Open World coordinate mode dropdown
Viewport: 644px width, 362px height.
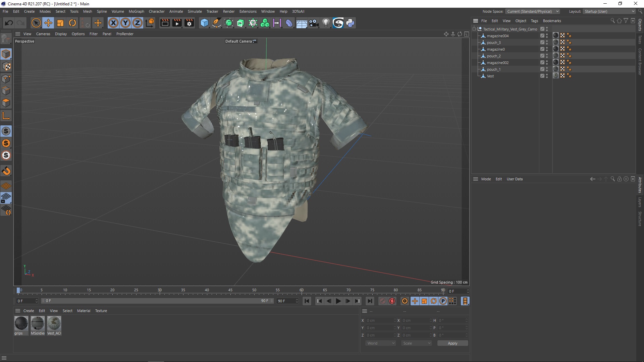(x=381, y=343)
